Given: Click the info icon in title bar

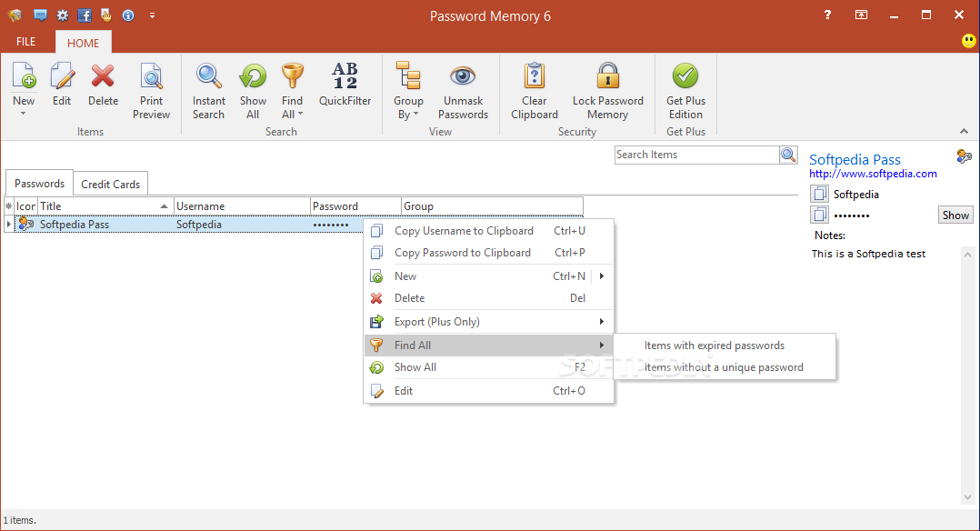Looking at the screenshot, I should 128,15.
